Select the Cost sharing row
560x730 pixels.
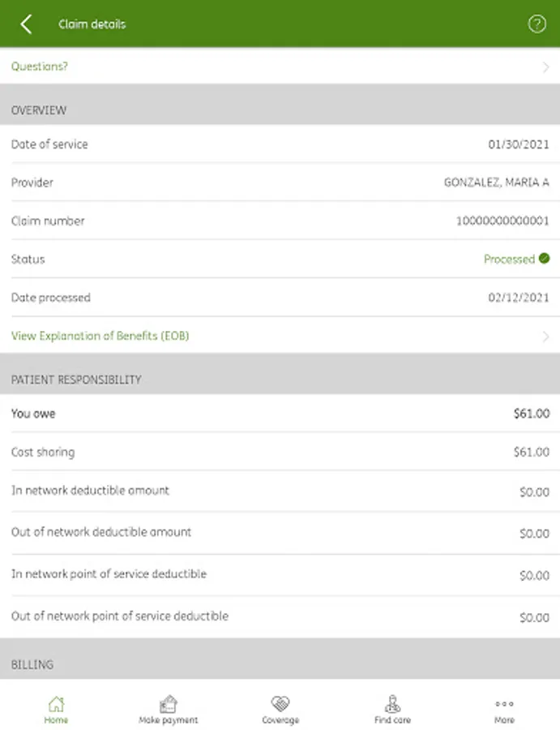[x=280, y=452]
